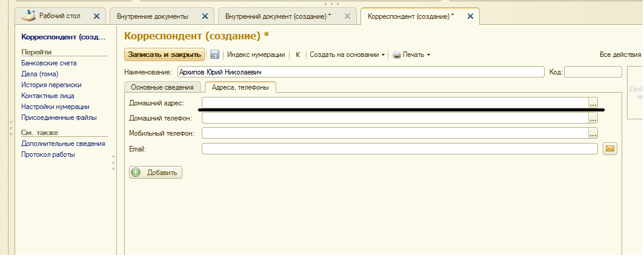Click the K toolbar button
644x258 pixels.
[297, 55]
